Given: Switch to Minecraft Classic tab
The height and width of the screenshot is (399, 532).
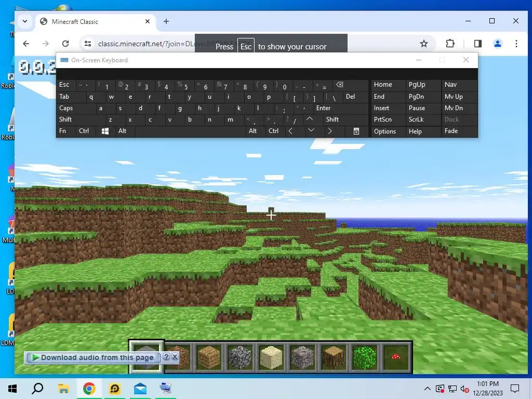Looking at the screenshot, I should [96, 22].
